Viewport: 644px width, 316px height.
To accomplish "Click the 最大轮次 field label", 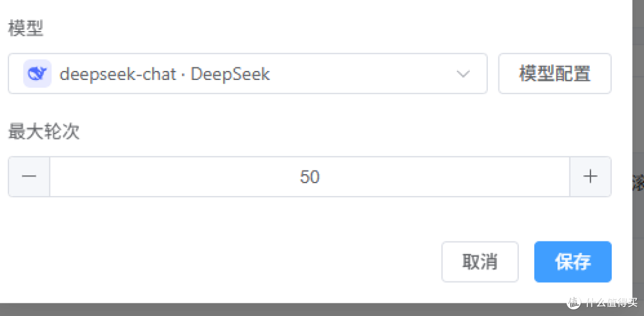I will coord(44,132).
